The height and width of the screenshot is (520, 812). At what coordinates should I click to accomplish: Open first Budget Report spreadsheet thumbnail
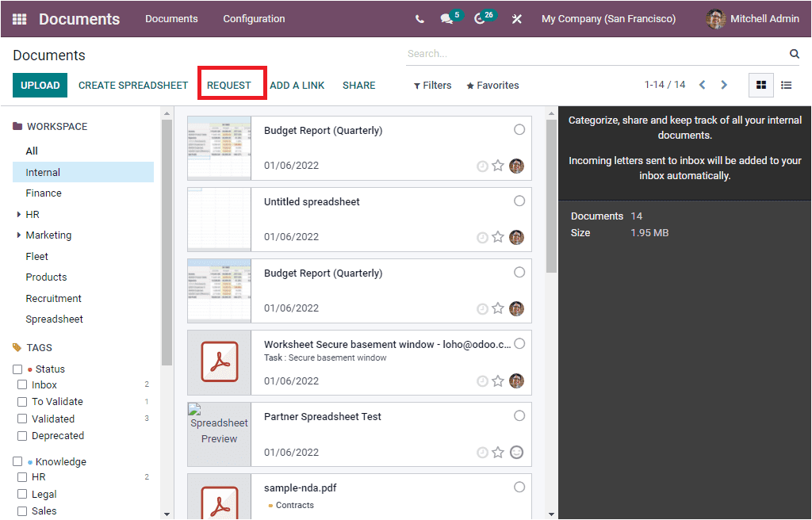tap(219, 148)
